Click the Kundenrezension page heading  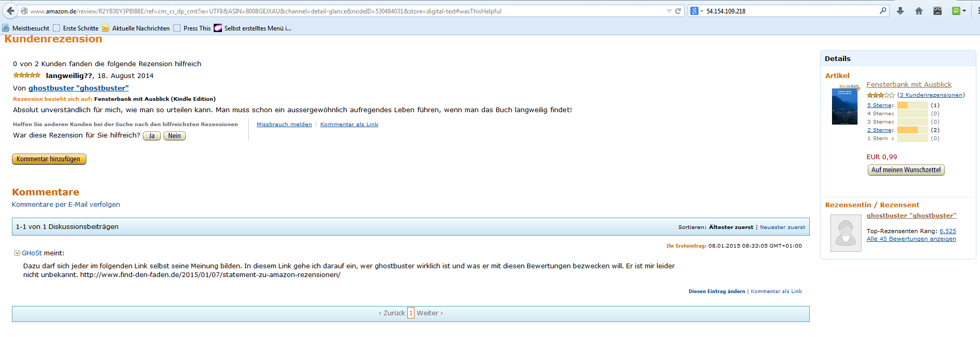[x=53, y=39]
